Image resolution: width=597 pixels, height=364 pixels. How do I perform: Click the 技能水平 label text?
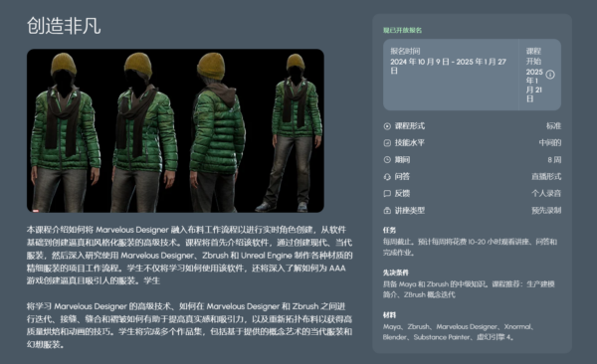click(x=410, y=143)
